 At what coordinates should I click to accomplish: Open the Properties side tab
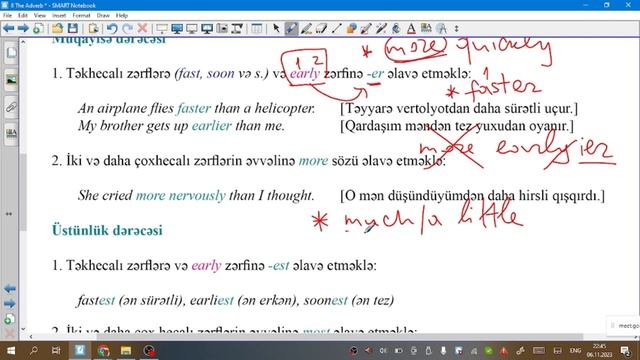11,134
